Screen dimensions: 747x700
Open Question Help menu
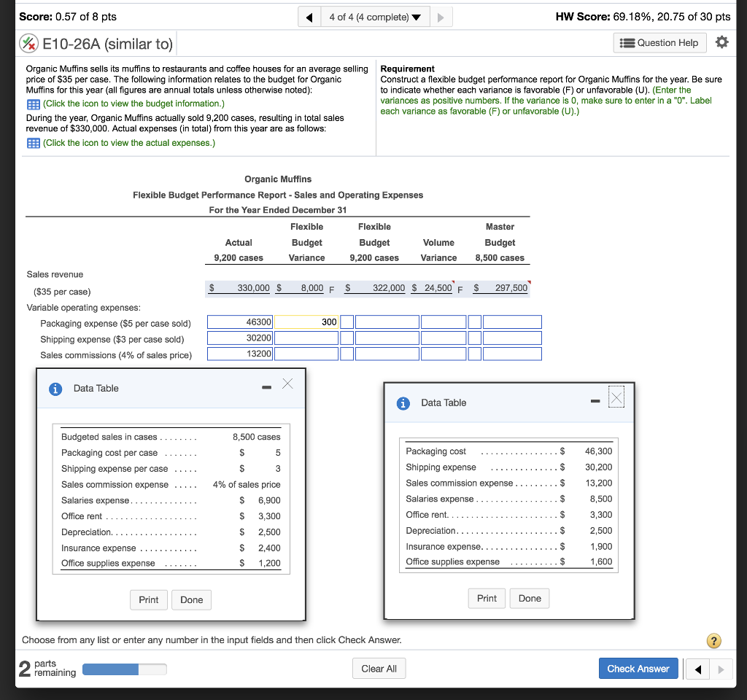click(x=659, y=43)
